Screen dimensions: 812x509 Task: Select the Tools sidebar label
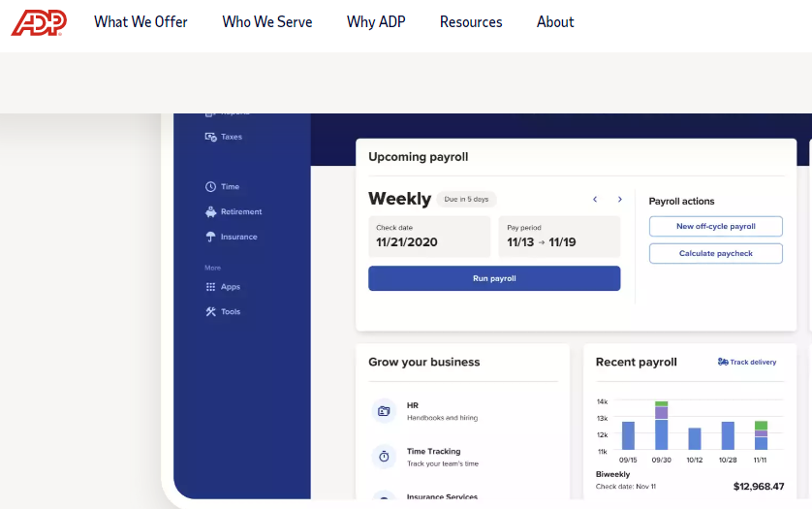[231, 311]
